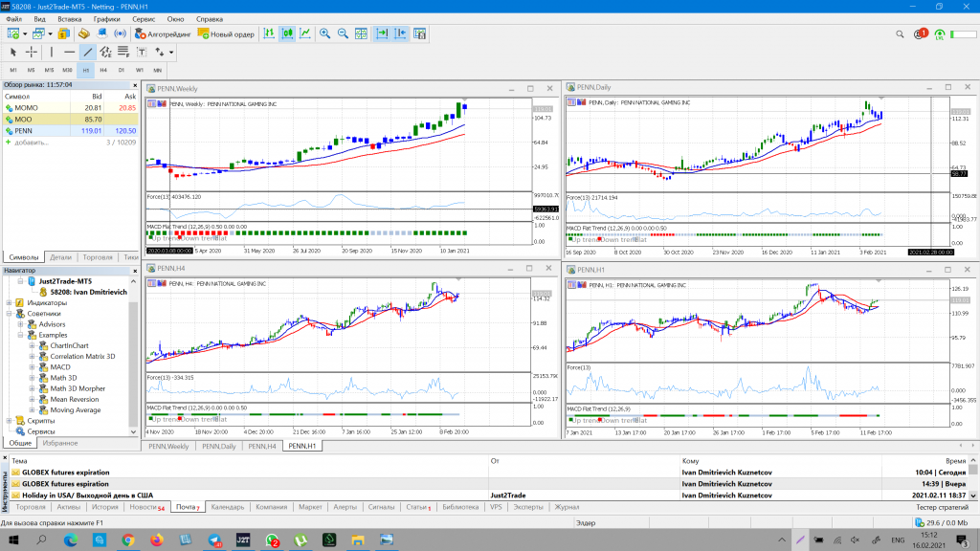Select the H1 timeframe button
The image size is (980, 551).
pyautogui.click(x=85, y=70)
